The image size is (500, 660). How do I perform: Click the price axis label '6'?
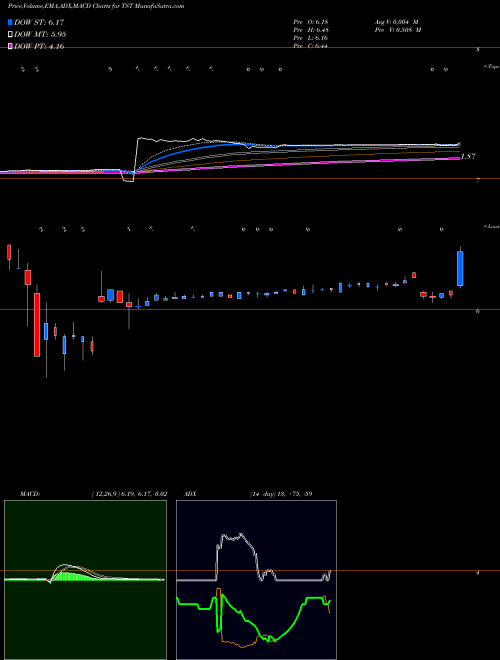click(478, 311)
